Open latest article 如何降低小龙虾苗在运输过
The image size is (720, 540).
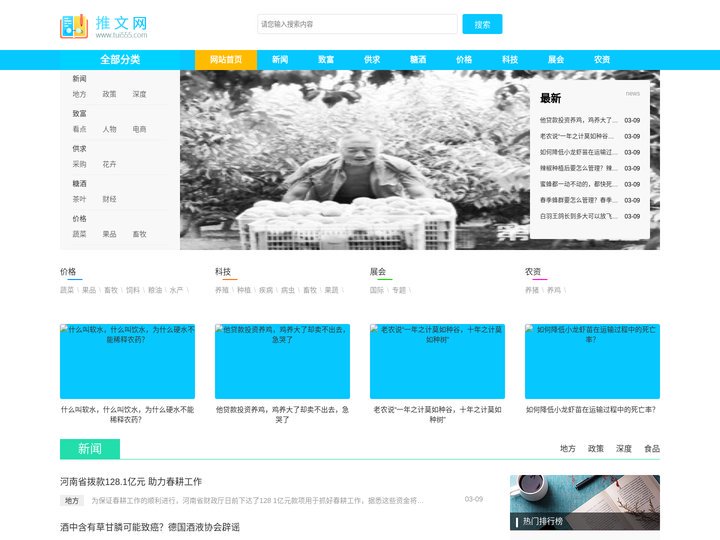[579, 152]
